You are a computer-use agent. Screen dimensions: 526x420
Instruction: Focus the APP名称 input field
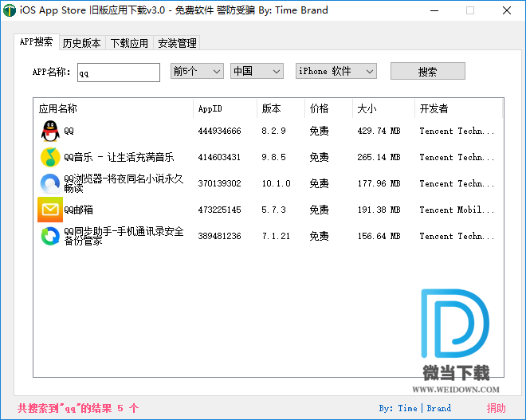tap(119, 73)
